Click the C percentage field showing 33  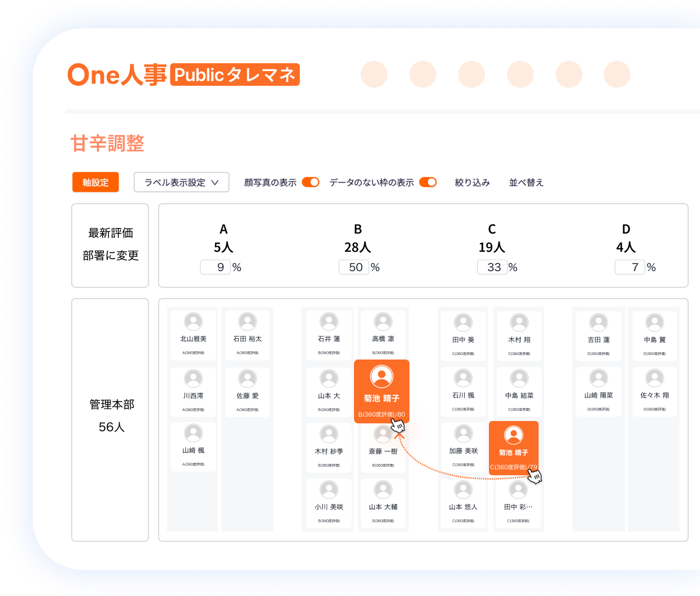(492, 267)
